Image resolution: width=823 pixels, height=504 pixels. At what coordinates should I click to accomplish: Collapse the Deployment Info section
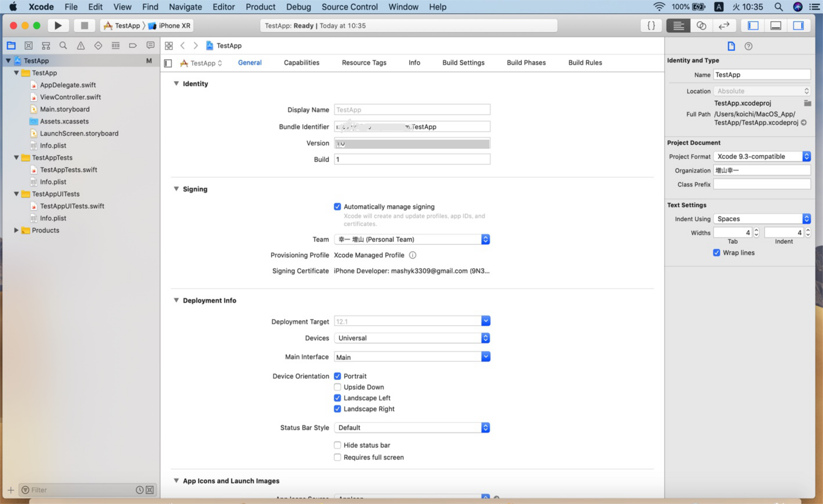tap(176, 300)
